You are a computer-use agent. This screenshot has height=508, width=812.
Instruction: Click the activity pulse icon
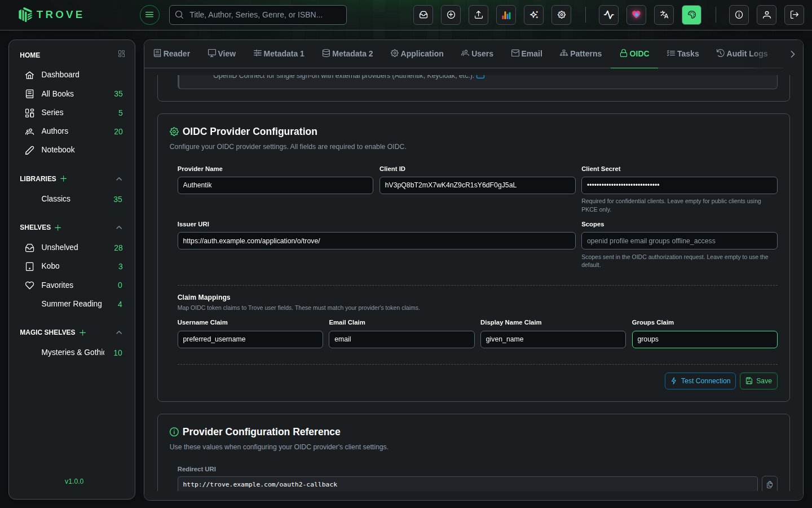609,15
